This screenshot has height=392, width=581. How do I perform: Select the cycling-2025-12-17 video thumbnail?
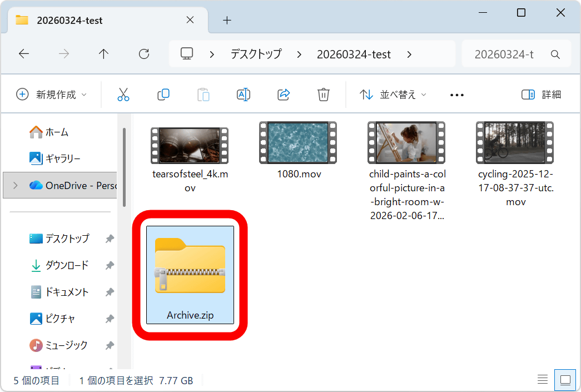tap(515, 142)
